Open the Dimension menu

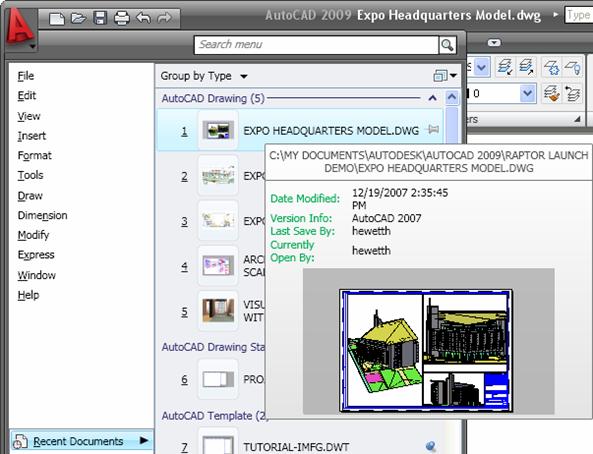[42, 215]
